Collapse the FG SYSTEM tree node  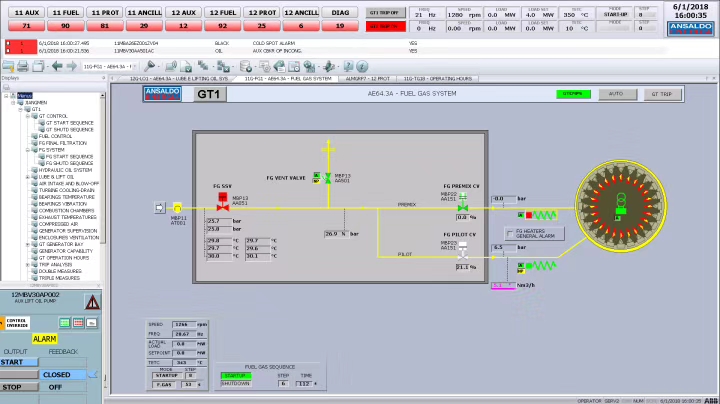tap(29, 149)
